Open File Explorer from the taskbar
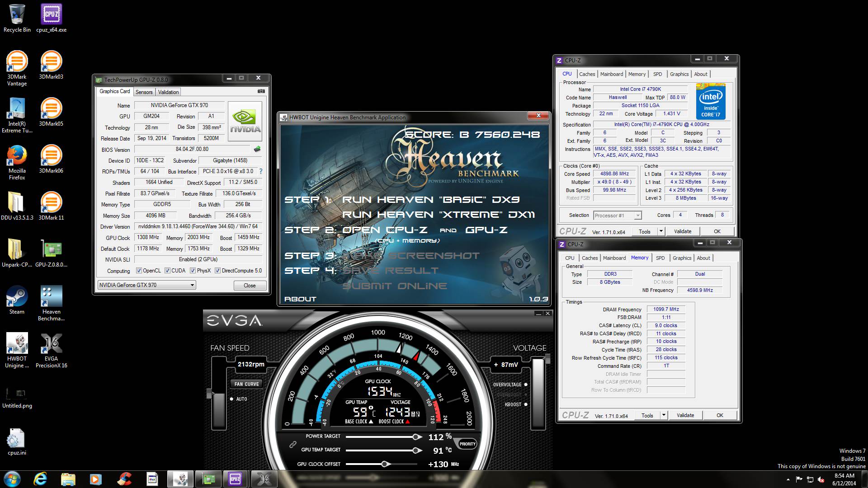The width and height of the screenshot is (868, 488). click(x=68, y=479)
